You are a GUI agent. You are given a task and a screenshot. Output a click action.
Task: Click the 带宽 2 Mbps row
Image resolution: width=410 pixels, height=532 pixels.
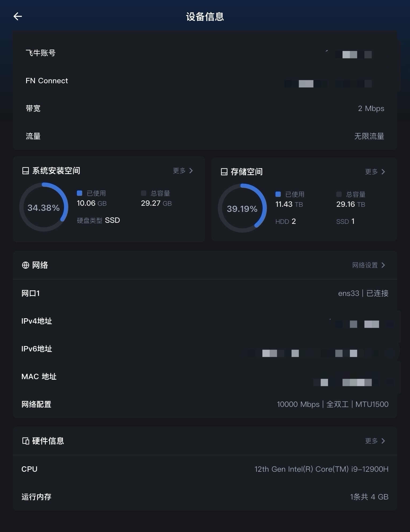[x=205, y=109]
